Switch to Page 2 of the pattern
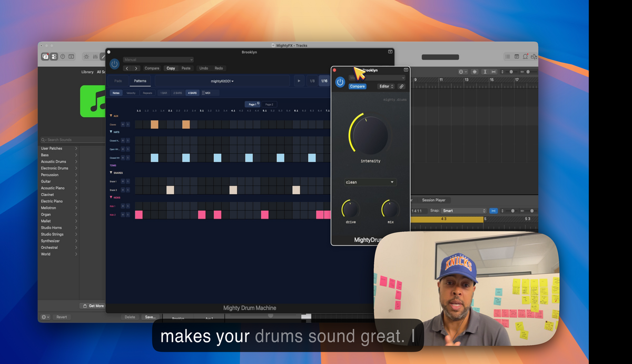The width and height of the screenshot is (632, 364). [x=269, y=104]
